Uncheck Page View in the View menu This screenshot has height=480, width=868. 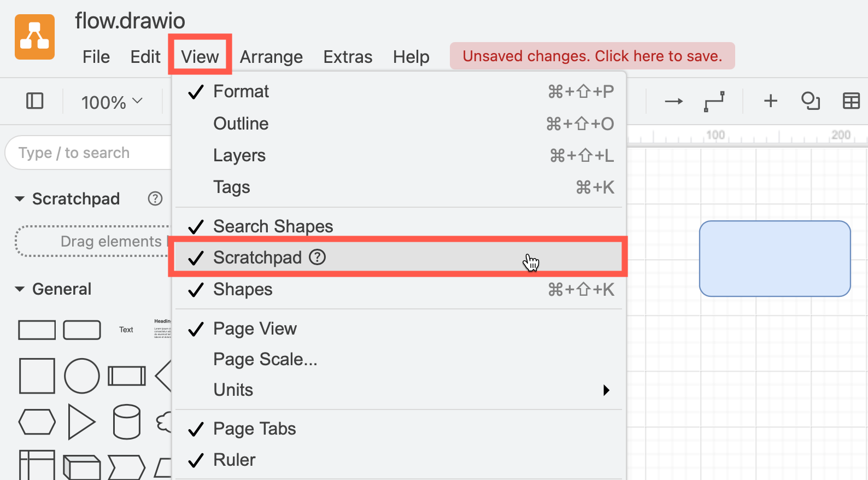pyautogui.click(x=255, y=328)
